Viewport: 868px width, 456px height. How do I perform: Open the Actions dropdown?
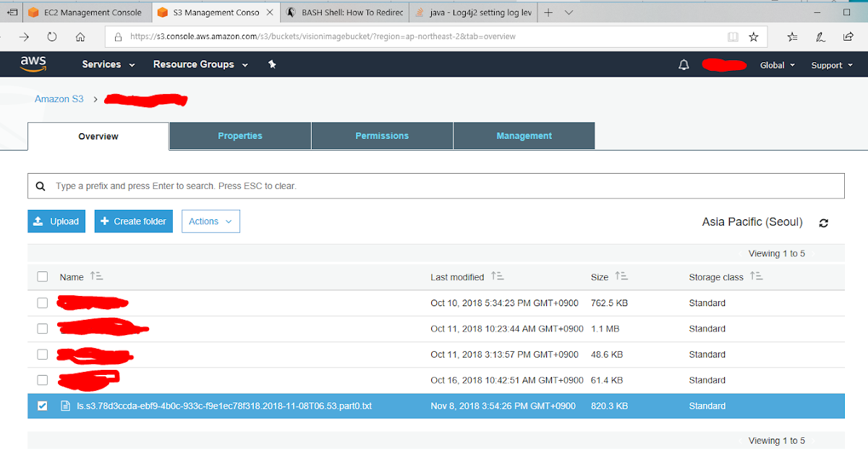click(x=210, y=221)
